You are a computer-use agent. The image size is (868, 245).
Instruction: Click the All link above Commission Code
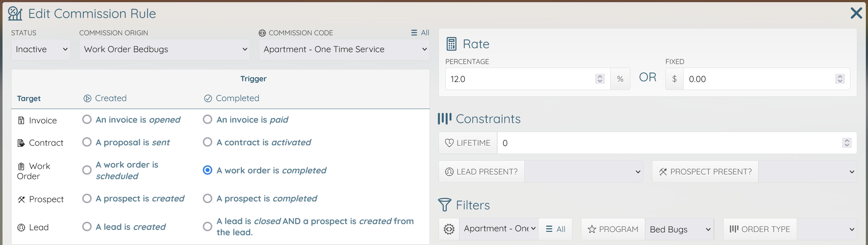[x=420, y=33]
